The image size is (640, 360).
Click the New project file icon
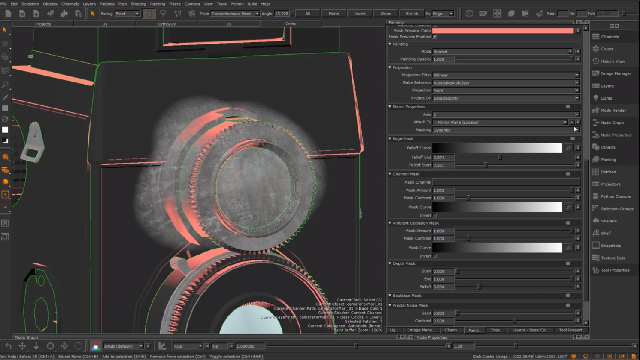tap(8, 13)
